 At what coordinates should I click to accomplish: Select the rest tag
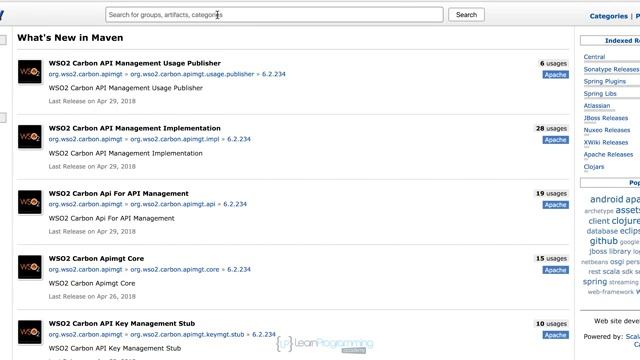coord(594,272)
